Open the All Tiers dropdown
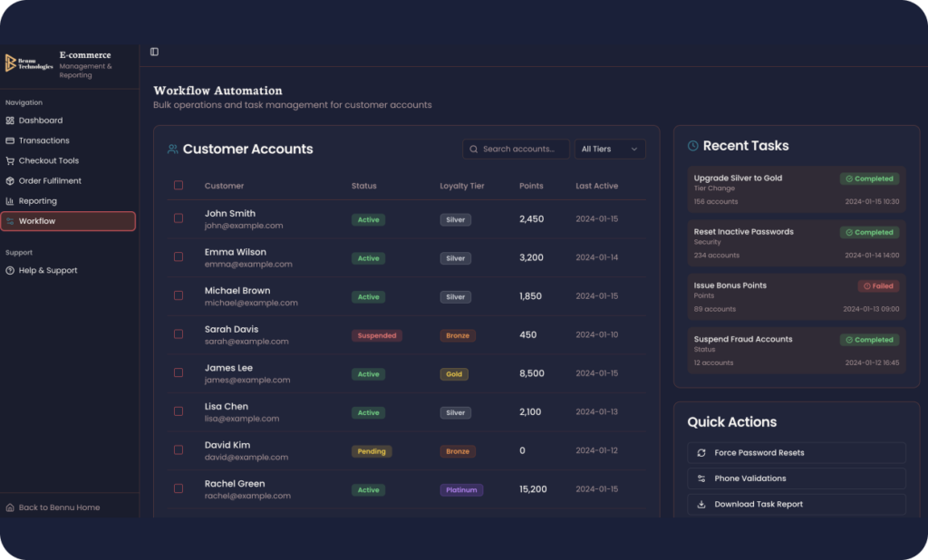The image size is (928, 560). click(610, 150)
